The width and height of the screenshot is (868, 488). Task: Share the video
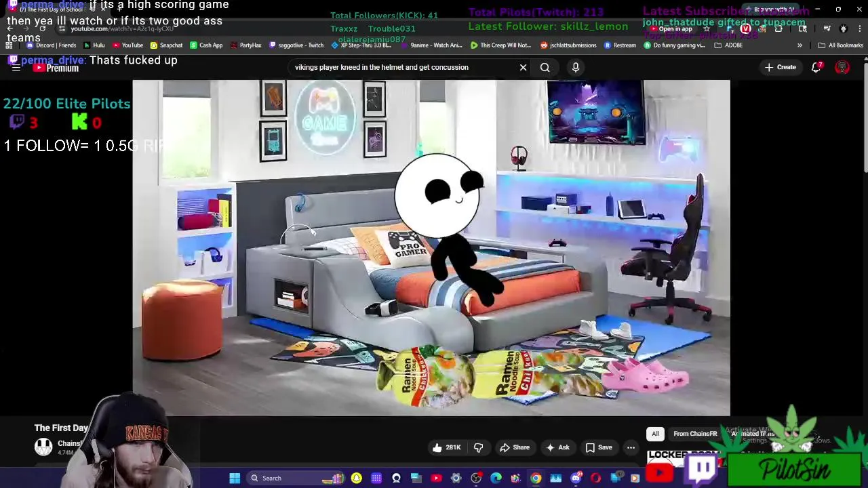(514, 447)
